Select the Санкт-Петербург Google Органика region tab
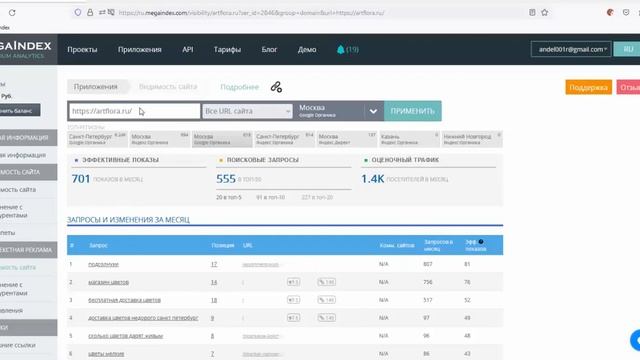Image resolution: width=640 pixels, height=360 pixels. 98,139
